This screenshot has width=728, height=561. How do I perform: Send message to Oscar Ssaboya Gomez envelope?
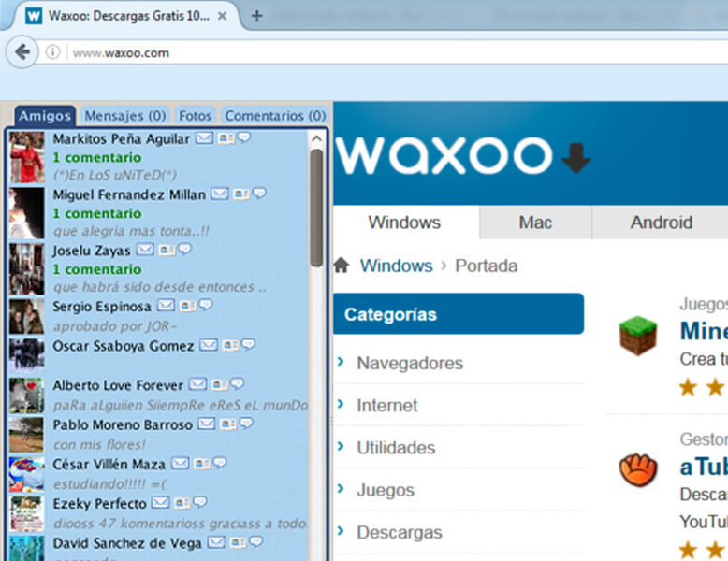pos(209,345)
